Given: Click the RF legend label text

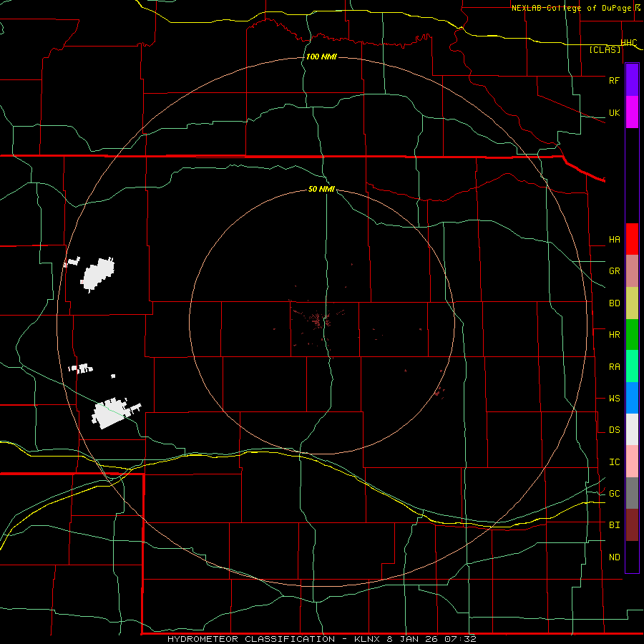Looking at the screenshot, I should click(x=614, y=80).
